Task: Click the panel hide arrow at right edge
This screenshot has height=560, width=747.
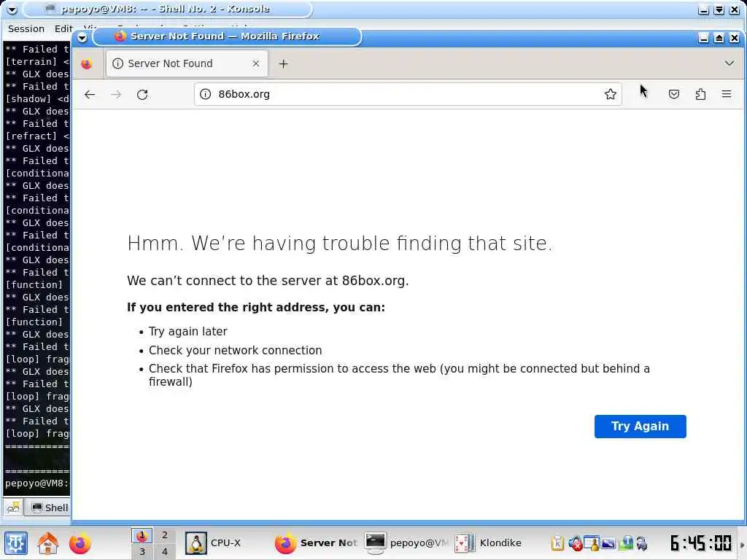Action: [742, 544]
